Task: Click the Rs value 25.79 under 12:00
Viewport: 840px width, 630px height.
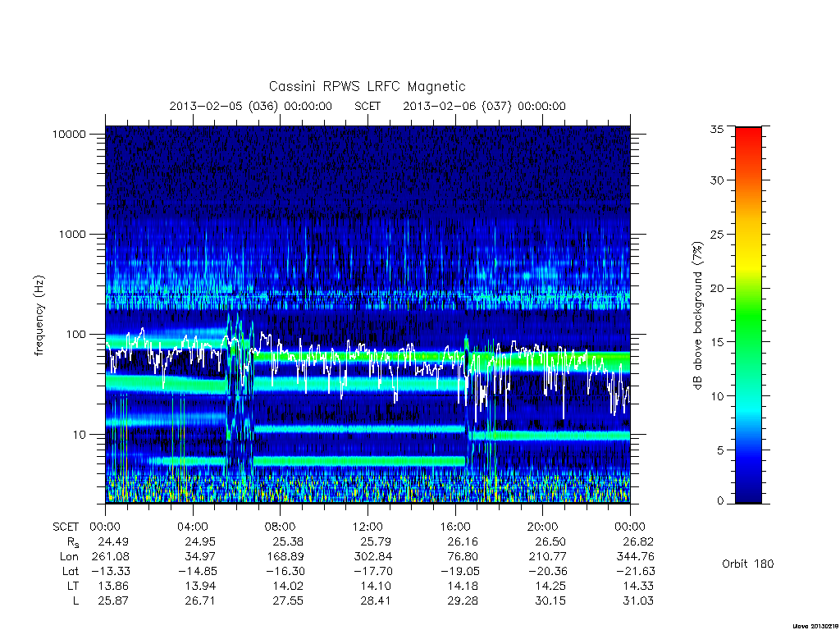Action: [375, 541]
